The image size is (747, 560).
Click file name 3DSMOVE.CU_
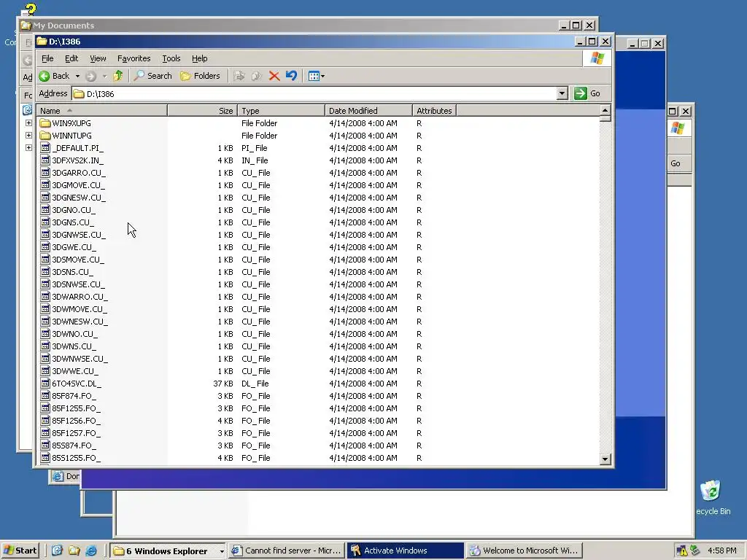78,260
